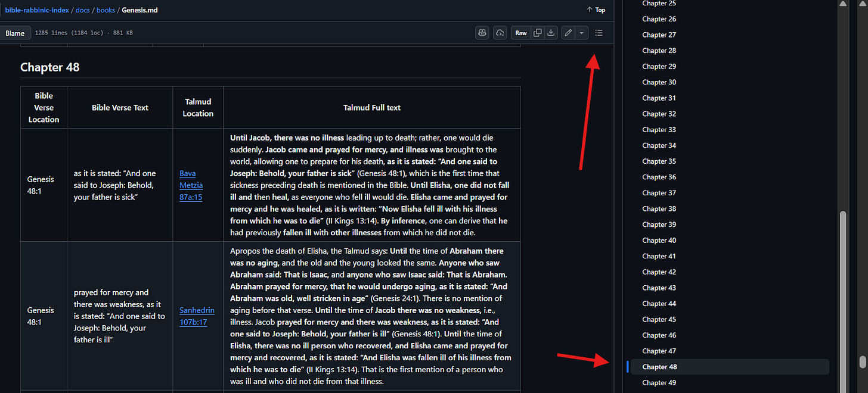Image resolution: width=868 pixels, height=393 pixels.
Task: Open more edit options dropdown arrow
Action: point(582,33)
